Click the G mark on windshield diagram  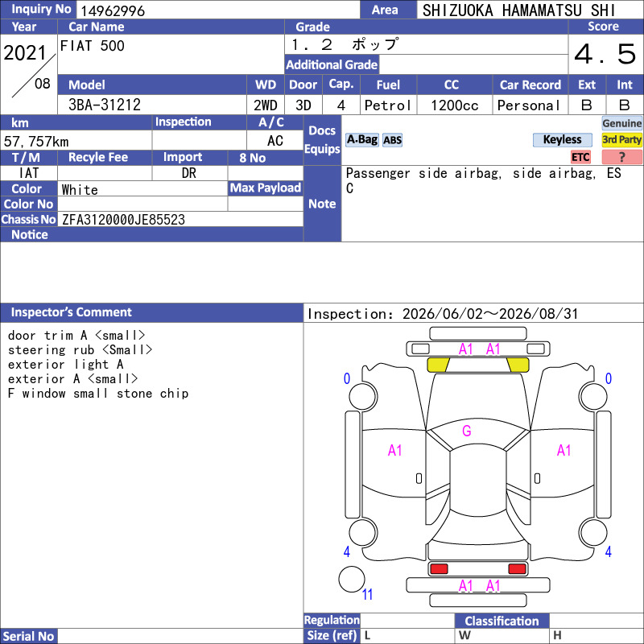coord(467,431)
